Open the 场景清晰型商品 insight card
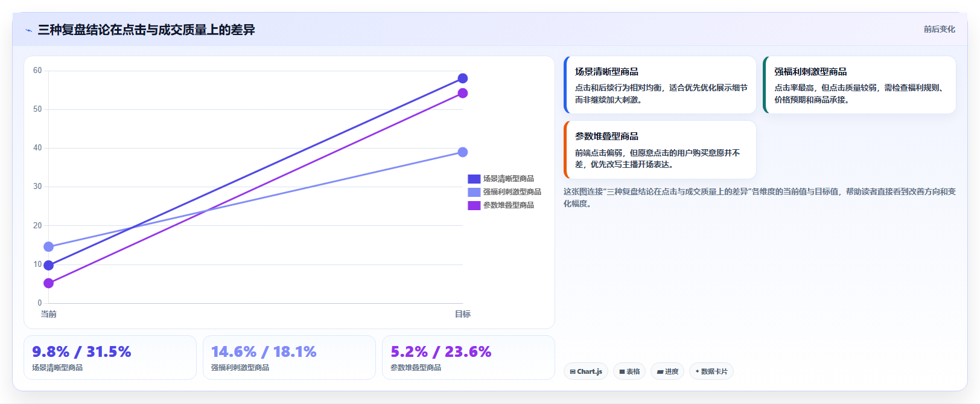980x404 pixels. coord(660,85)
